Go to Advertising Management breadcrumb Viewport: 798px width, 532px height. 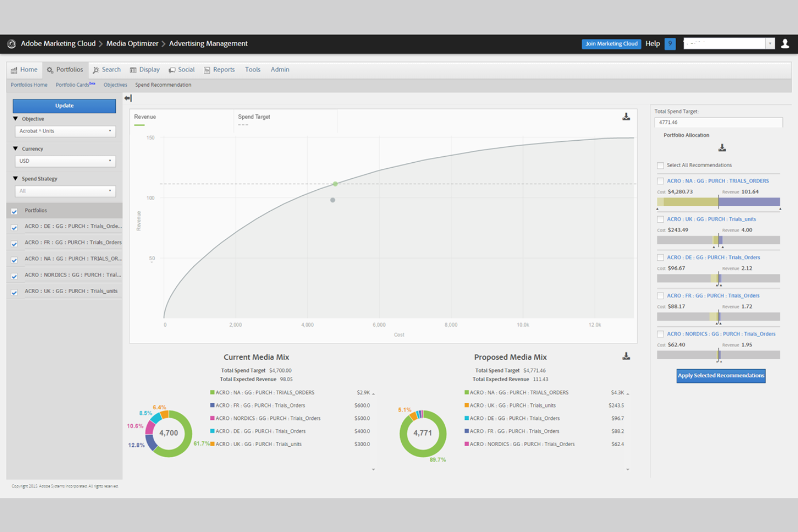208,44
